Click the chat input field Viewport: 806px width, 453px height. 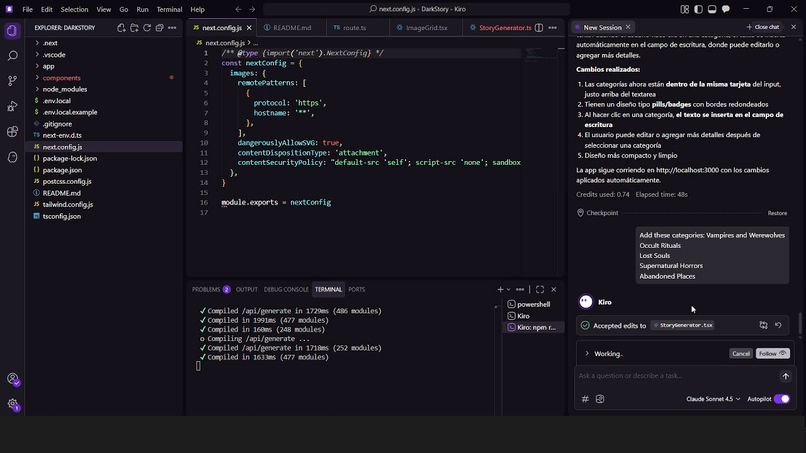click(676, 376)
